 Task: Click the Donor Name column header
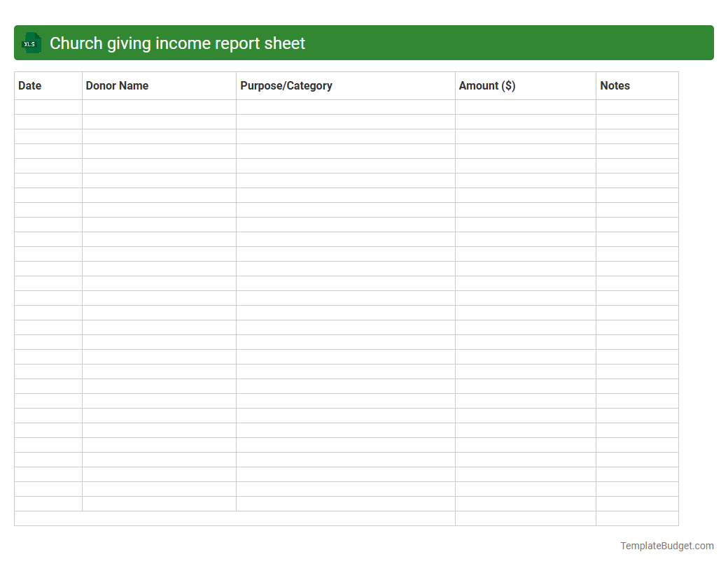tap(117, 85)
